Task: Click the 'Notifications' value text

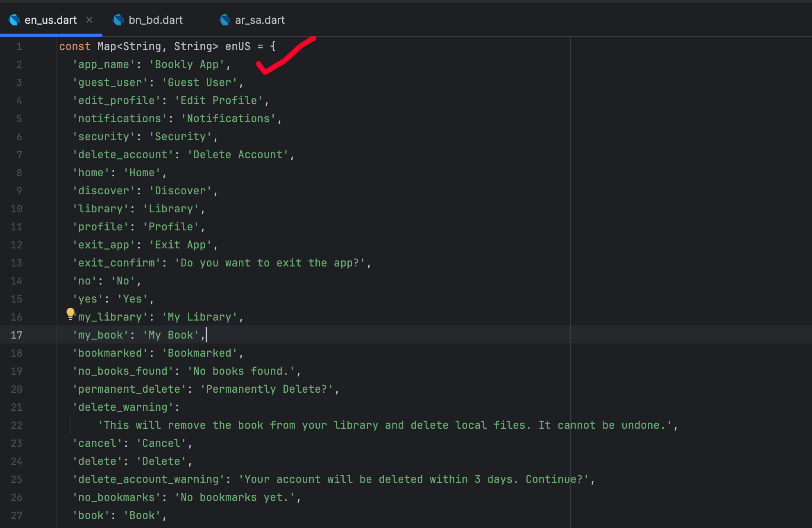Action: [228, 118]
